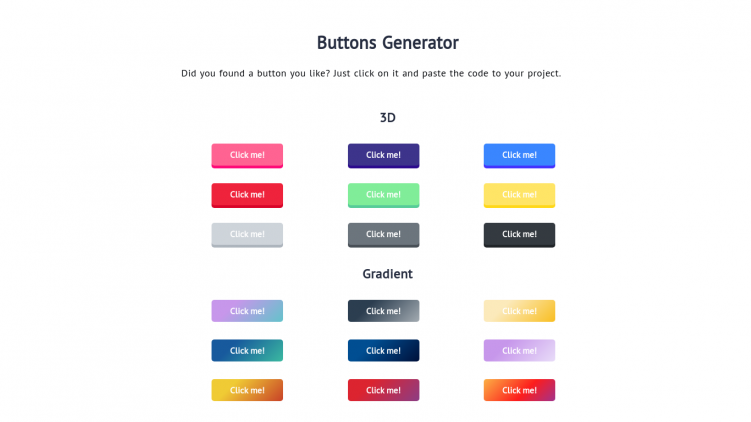
Task: Pick the yellow 3D button
Action: 519,194
